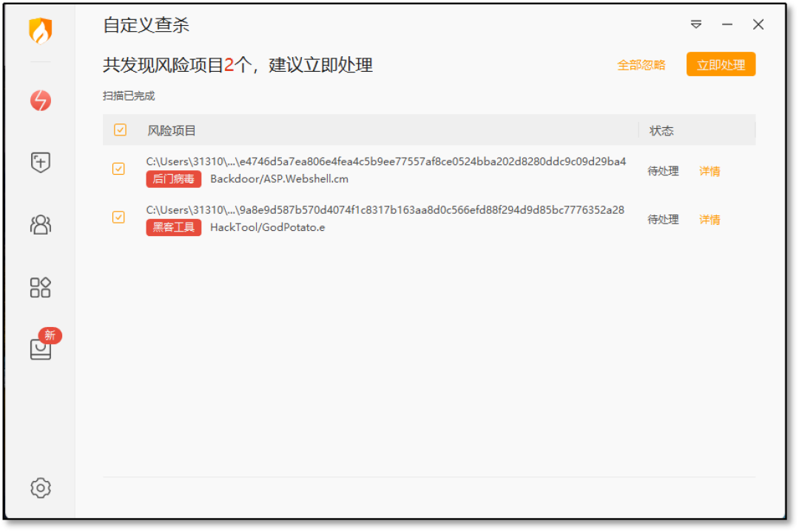This screenshot has height=532, width=799.
Task: Select the file path ending in 776352a28
Action: [385, 210]
